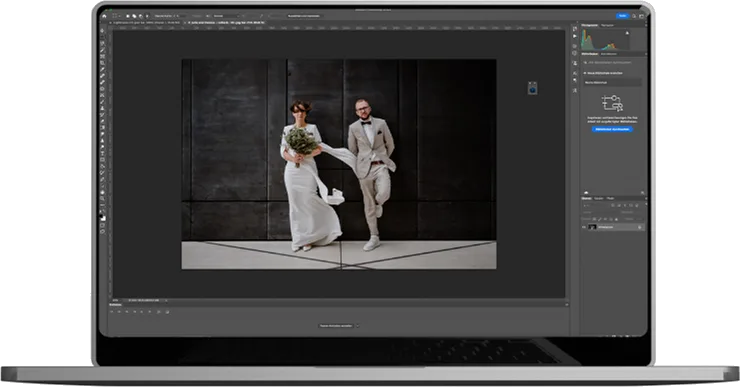Open the Actions play icon in the collapsed dock
Image resolution: width=740 pixels, height=387 pixels.
tap(574, 36)
